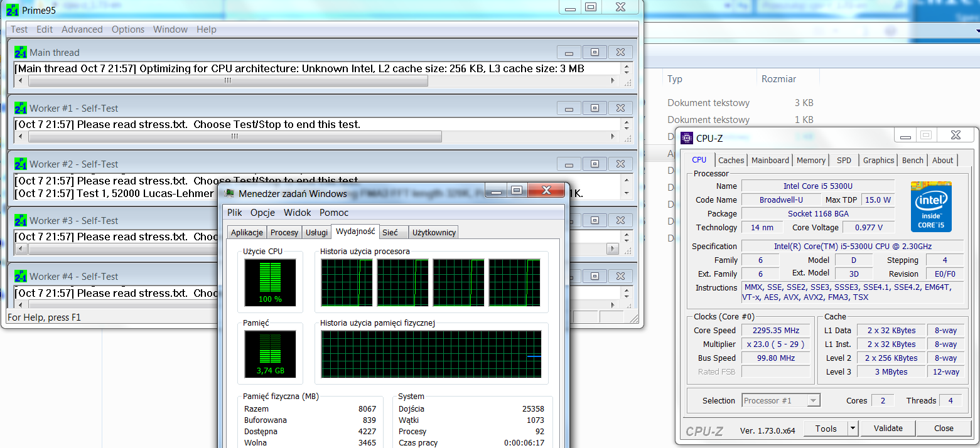Click the Code Name value 'Broadwell-U'

pos(780,200)
